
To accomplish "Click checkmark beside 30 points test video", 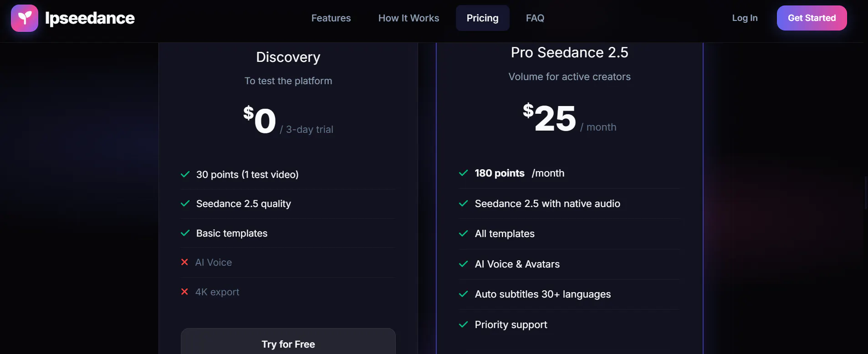I will 185,174.
